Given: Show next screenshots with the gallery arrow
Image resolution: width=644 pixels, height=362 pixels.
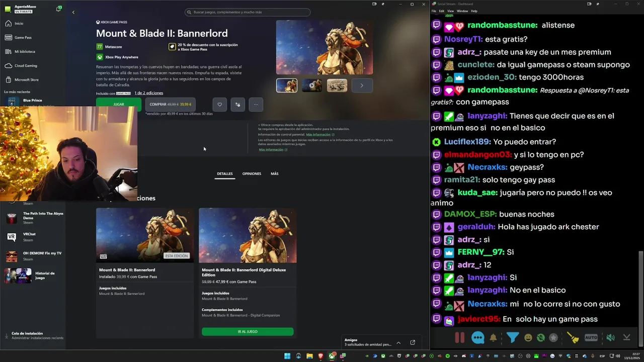Looking at the screenshot, I should pyautogui.click(x=361, y=85).
